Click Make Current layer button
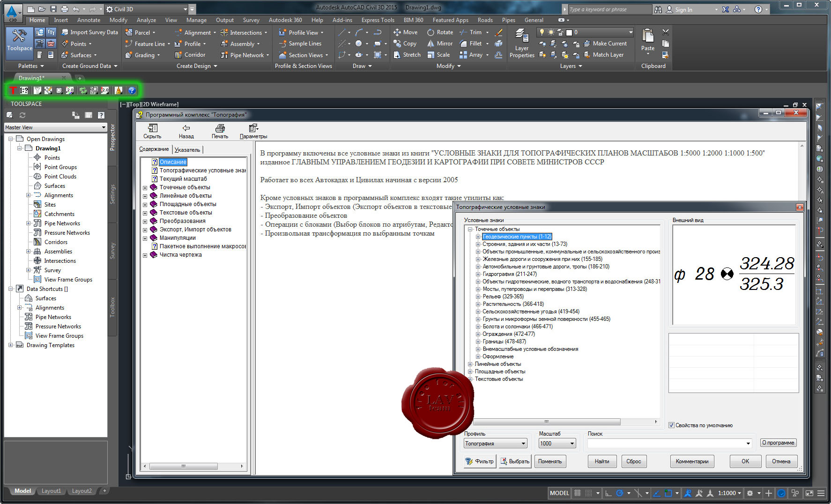831x504 pixels. click(605, 44)
